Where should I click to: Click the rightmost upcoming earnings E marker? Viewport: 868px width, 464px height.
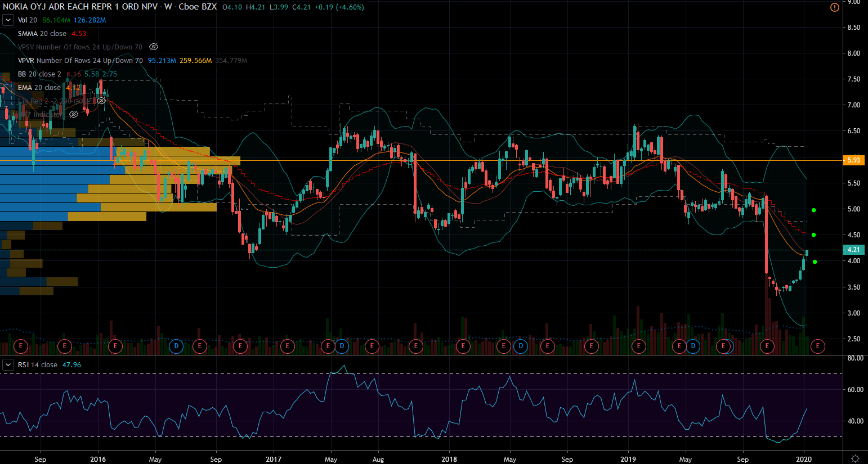click(x=818, y=346)
